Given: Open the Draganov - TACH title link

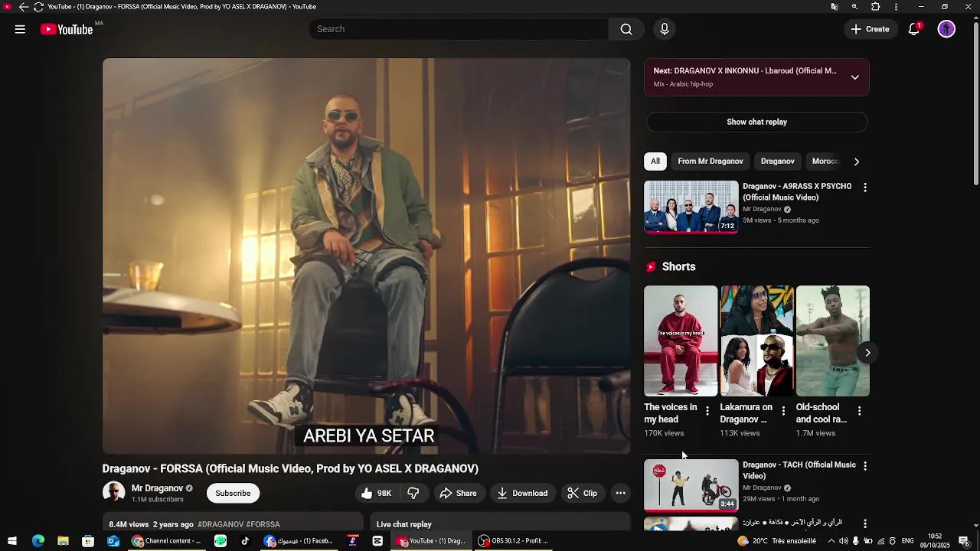Looking at the screenshot, I should pyautogui.click(x=799, y=470).
